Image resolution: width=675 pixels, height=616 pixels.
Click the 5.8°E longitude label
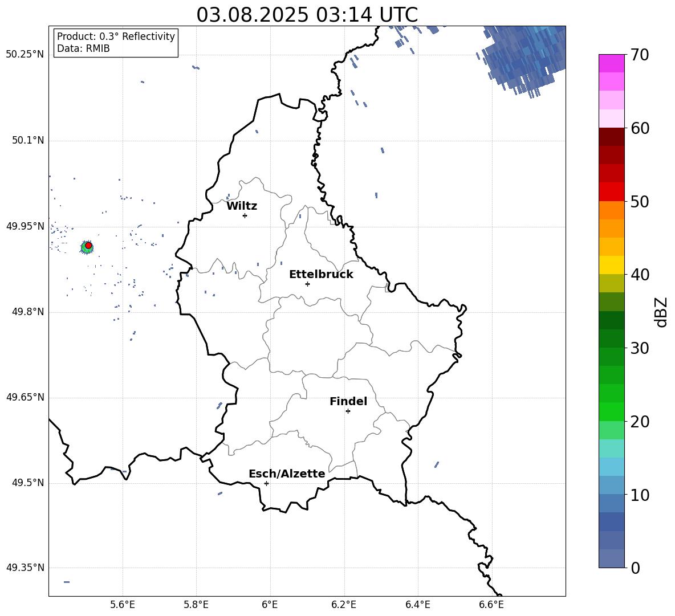[x=196, y=605]
